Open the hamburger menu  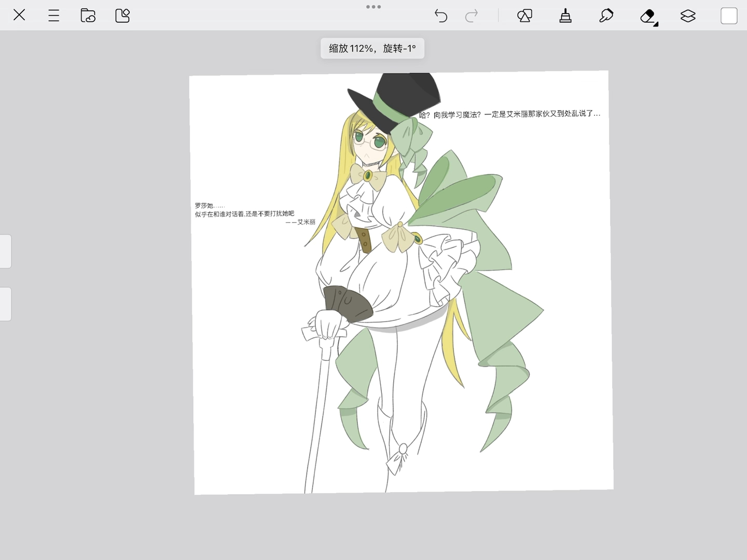[x=53, y=16]
